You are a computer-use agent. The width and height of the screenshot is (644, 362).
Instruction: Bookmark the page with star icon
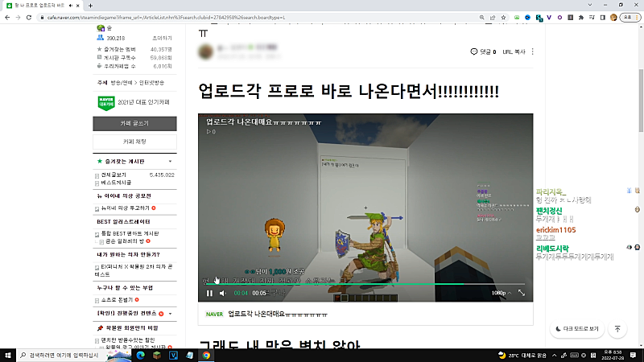[x=503, y=17]
